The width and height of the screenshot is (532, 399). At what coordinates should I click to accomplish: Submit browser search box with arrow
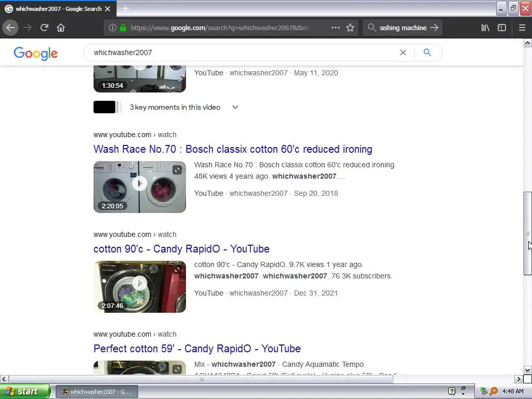(x=434, y=28)
